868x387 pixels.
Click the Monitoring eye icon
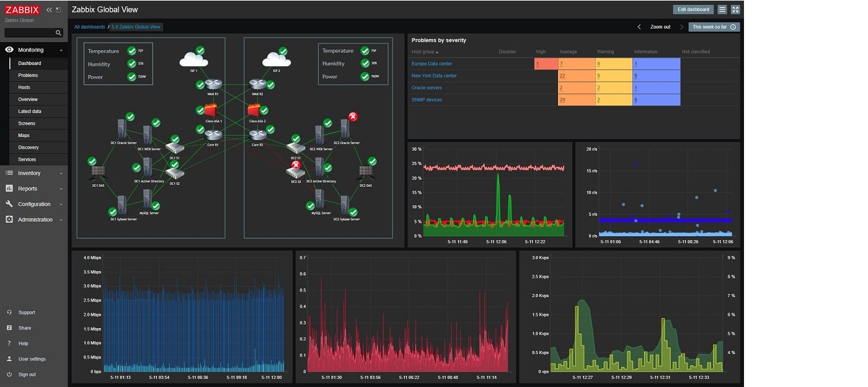pyautogui.click(x=9, y=50)
